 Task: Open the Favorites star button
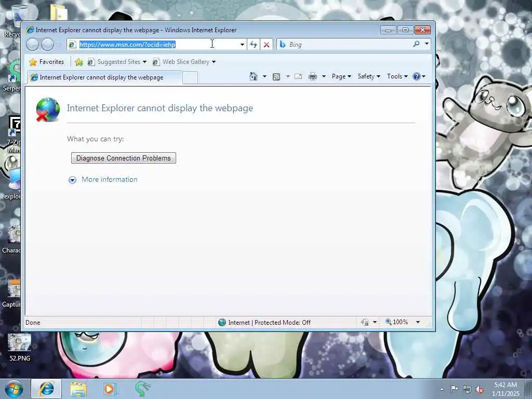tap(47, 62)
